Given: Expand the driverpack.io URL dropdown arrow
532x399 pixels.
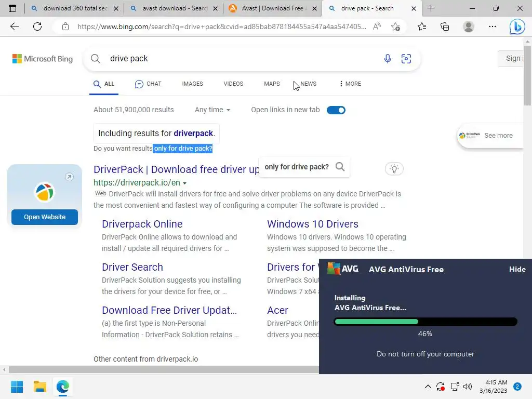Looking at the screenshot, I should point(184,183).
